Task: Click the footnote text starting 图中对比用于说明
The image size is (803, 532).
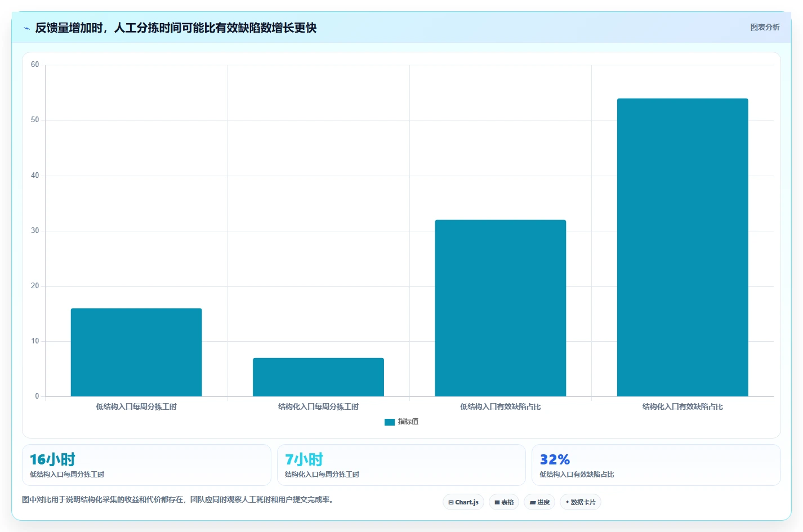Action: pyautogui.click(x=179, y=499)
